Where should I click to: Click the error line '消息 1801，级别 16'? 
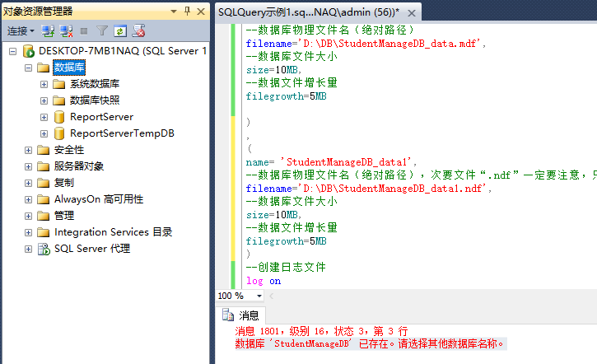321,331
